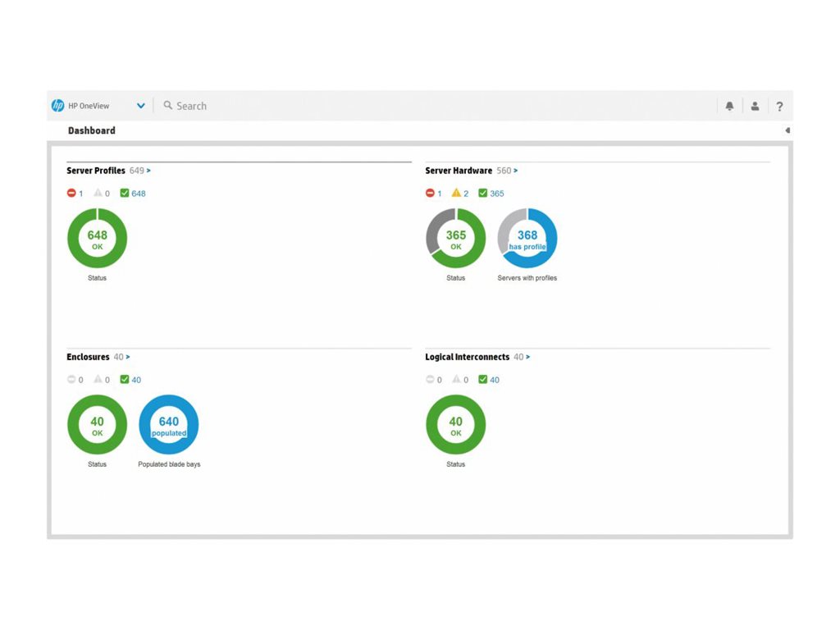The height and width of the screenshot is (630, 840).
Task: Open the Server Profiles list via 649 link
Action: [x=138, y=171]
